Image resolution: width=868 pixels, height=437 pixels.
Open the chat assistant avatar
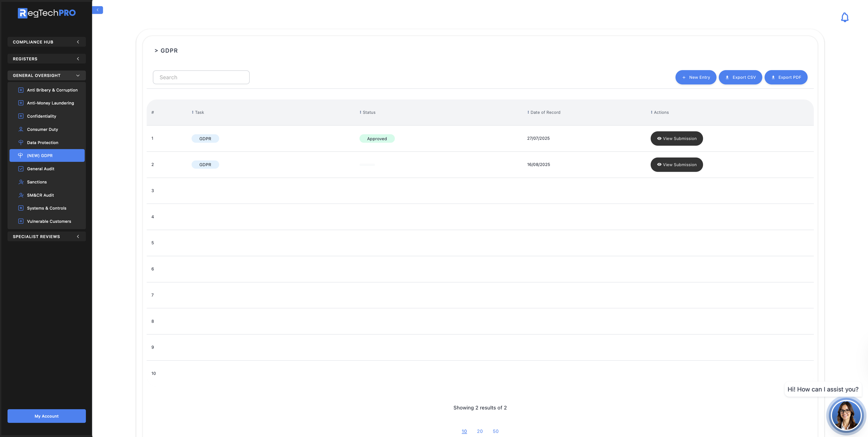tap(845, 415)
